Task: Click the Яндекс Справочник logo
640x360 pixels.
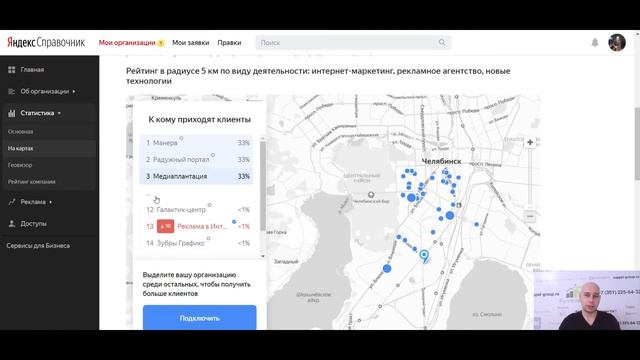Action: point(46,42)
